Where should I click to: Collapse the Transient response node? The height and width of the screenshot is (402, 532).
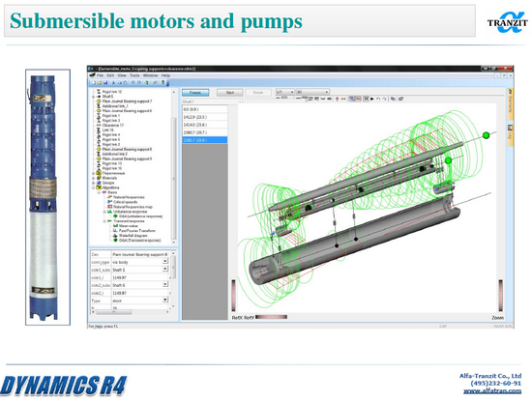pyautogui.click(x=104, y=221)
